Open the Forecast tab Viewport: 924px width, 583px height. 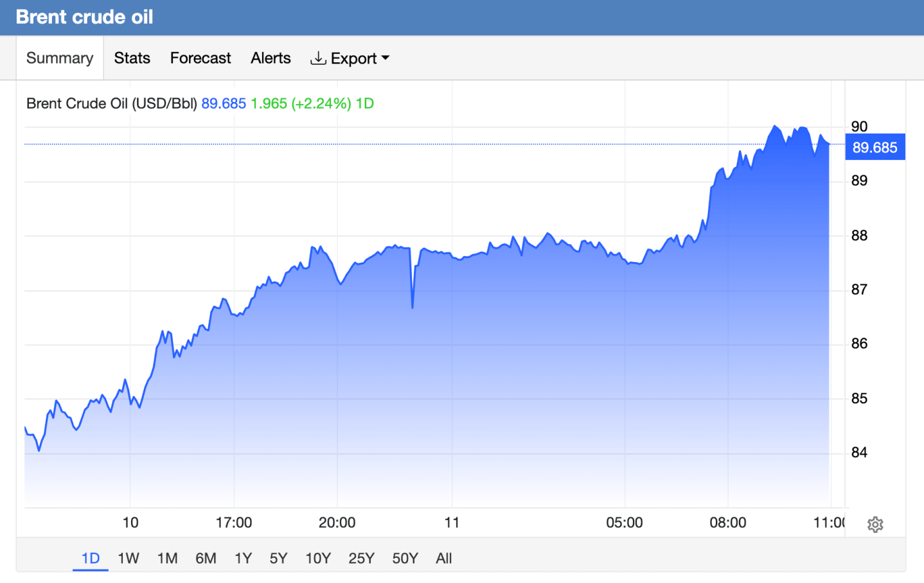(200, 58)
